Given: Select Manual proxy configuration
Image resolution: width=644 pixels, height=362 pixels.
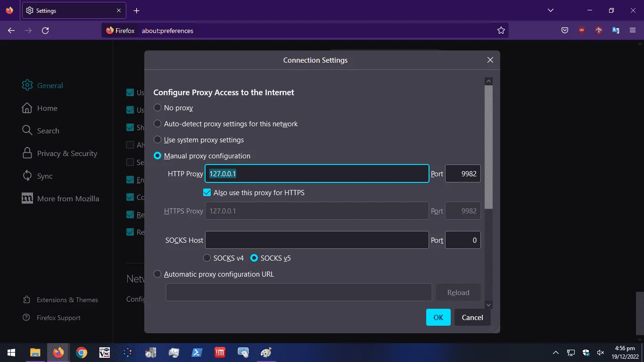Looking at the screenshot, I should click(x=157, y=156).
